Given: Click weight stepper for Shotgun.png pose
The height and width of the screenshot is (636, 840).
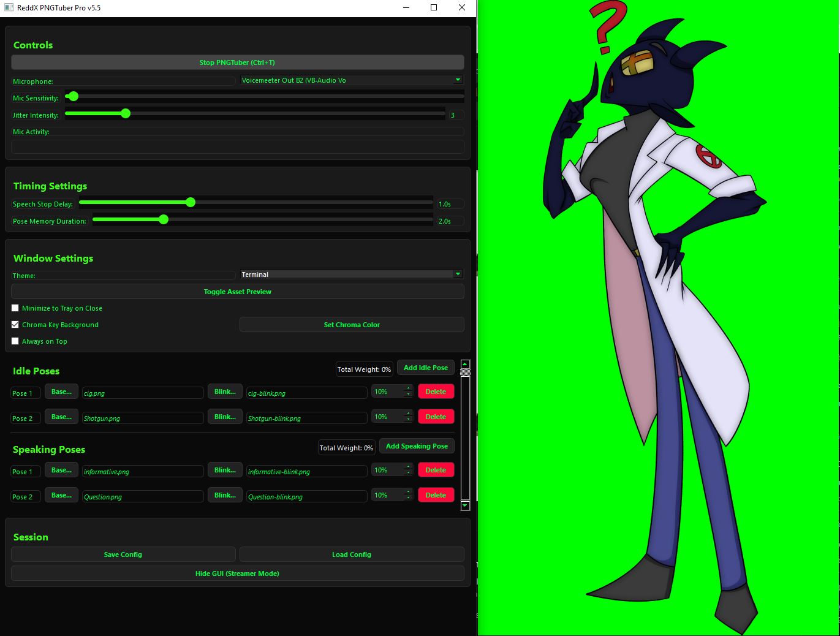Looking at the screenshot, I should [x=393, y=417].
